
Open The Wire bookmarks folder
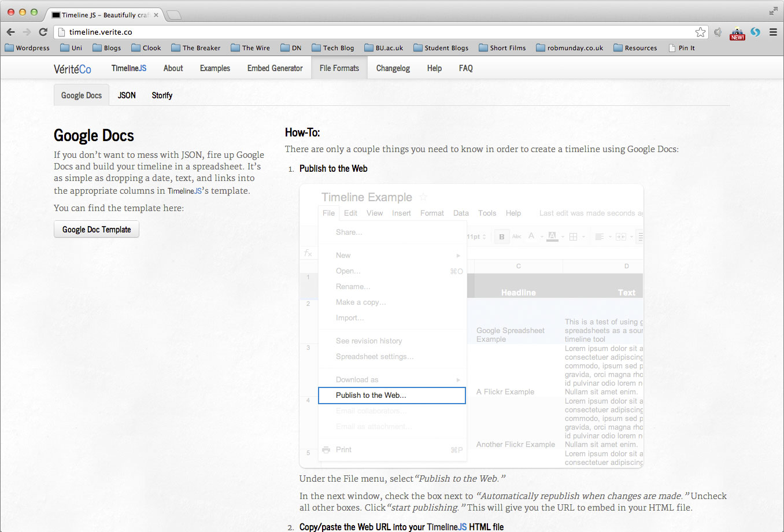pos(250,48)
